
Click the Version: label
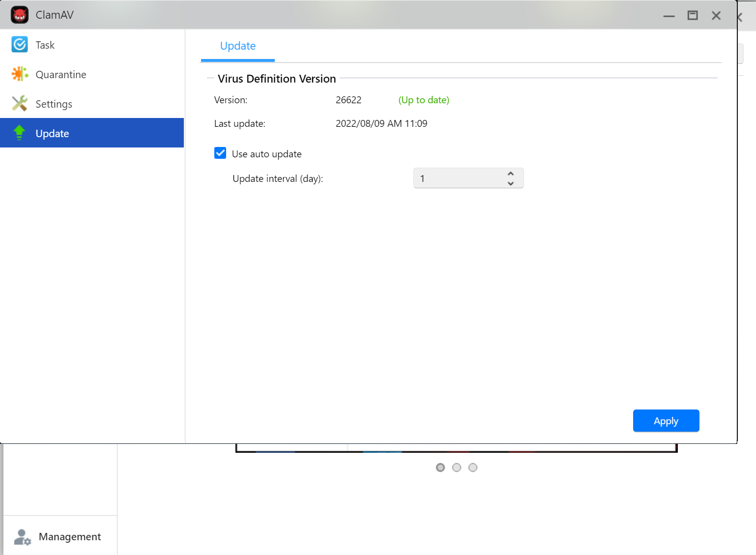(231, 100)
